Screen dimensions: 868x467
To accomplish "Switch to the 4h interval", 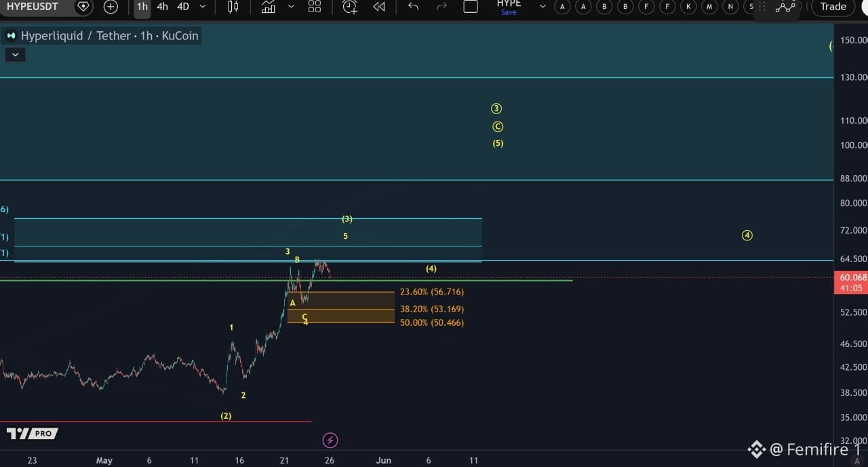I will click(162, 7).
